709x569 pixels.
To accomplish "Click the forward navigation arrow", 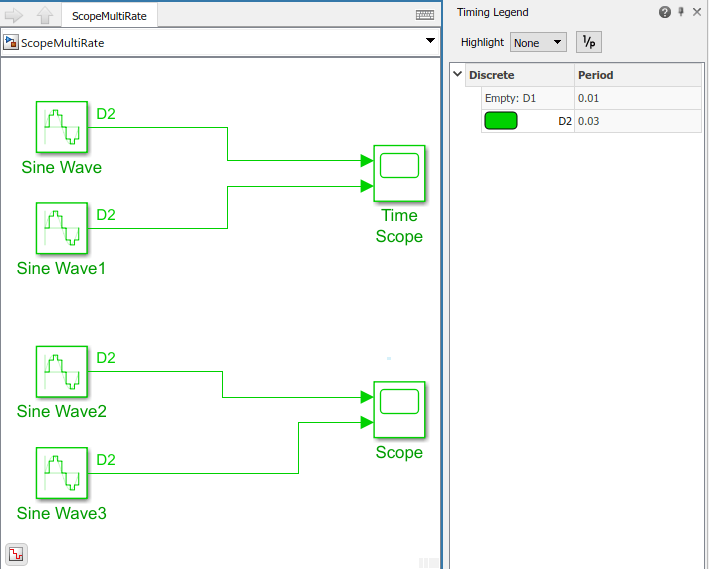I will coord(14,15).
